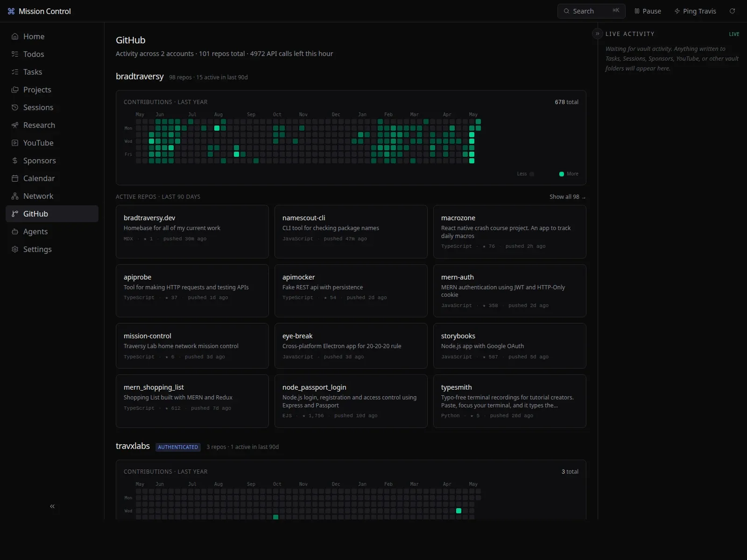The width and height of the screenshot is (747, 560).
Task: Click the Mission Control logo icon
Action: pyautogui.click(x=11, y=11)
